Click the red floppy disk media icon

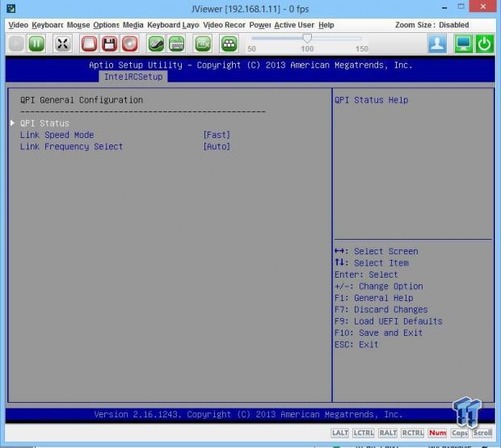tap(109, 44)
